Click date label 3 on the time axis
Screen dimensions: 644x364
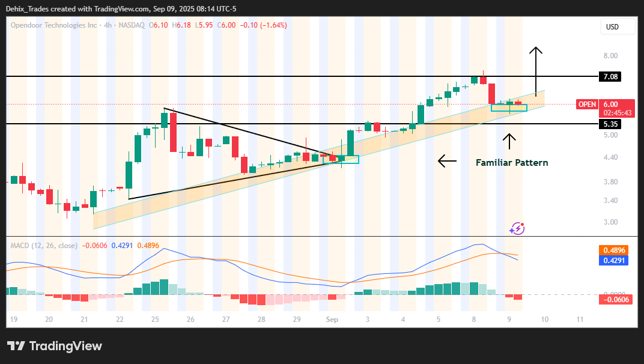(x=367, y=319)
